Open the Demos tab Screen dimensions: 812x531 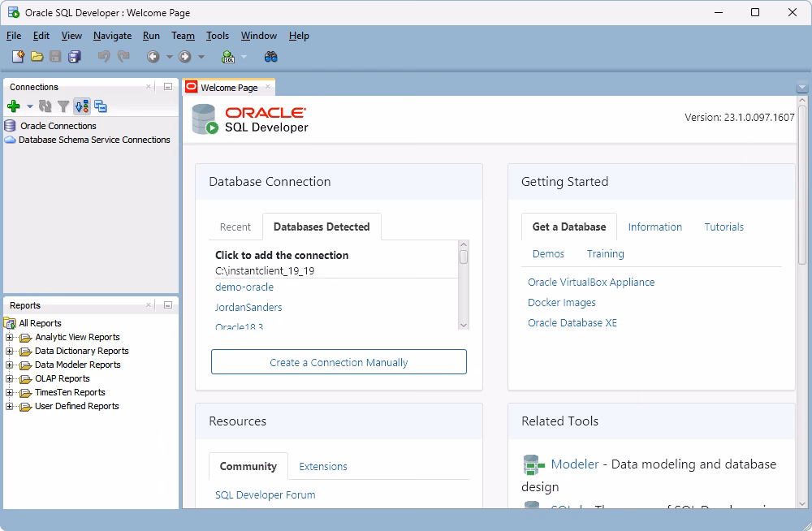click(x=548, y=254)
